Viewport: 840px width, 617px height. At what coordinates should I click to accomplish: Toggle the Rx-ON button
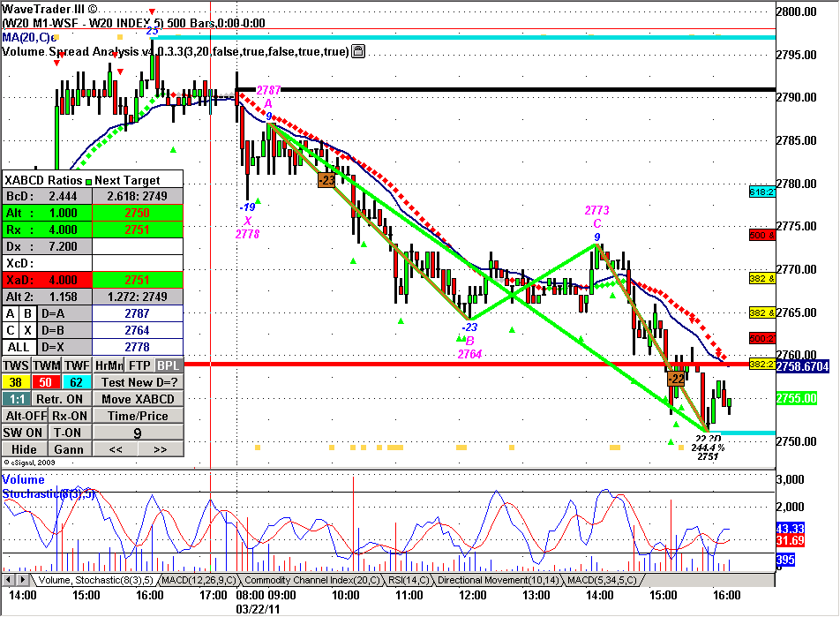click(x=70, y=416)
